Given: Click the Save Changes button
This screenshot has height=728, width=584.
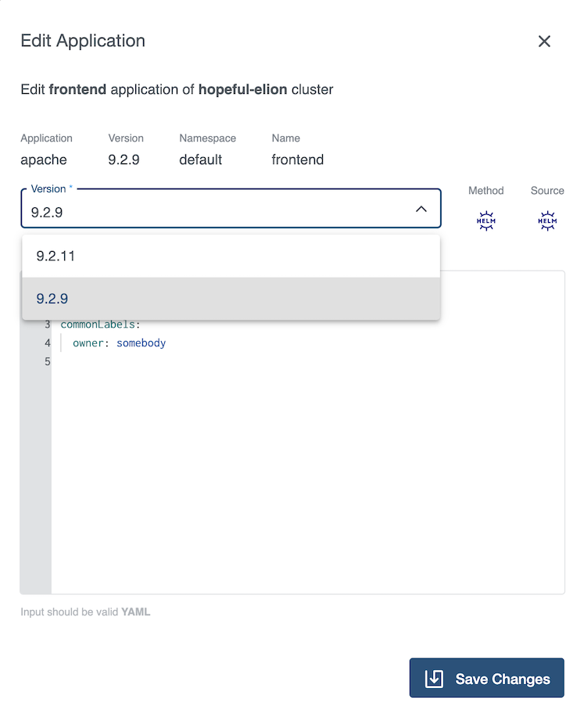Looking at the screenshot, I should pos(486,678).
